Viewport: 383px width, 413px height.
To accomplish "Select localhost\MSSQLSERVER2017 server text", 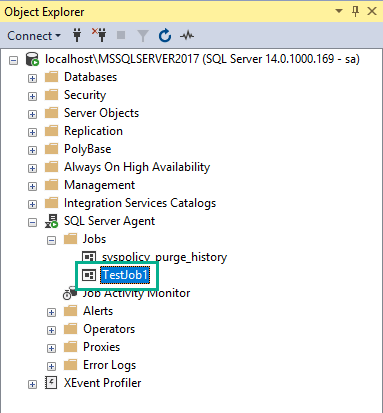I will 202,59.
